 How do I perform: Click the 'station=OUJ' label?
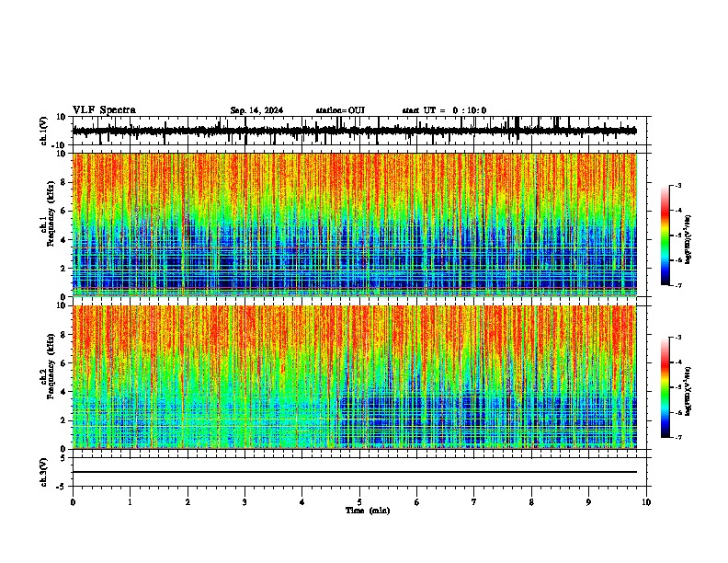(x=340, y=110)
